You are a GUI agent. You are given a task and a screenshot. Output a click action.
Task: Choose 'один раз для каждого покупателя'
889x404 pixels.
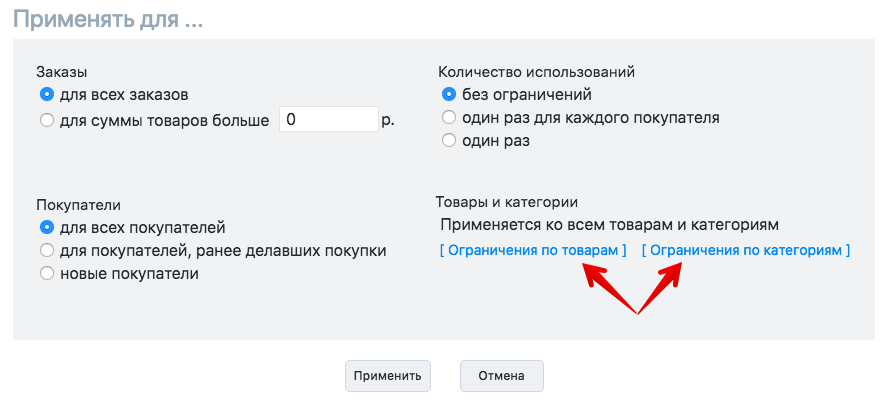tap(449, 117)
